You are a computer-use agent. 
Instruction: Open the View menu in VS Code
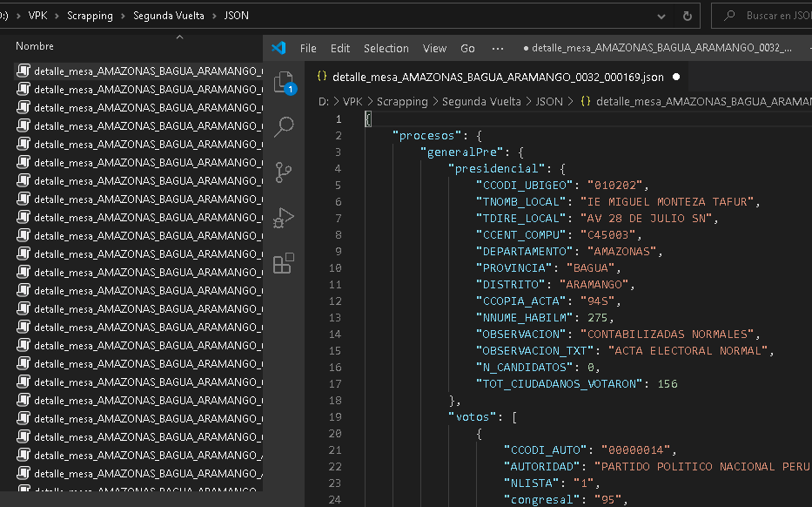tap(434, 48)
